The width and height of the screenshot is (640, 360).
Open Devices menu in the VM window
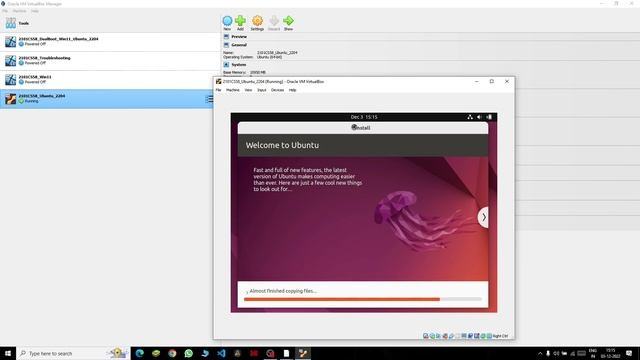278,90
